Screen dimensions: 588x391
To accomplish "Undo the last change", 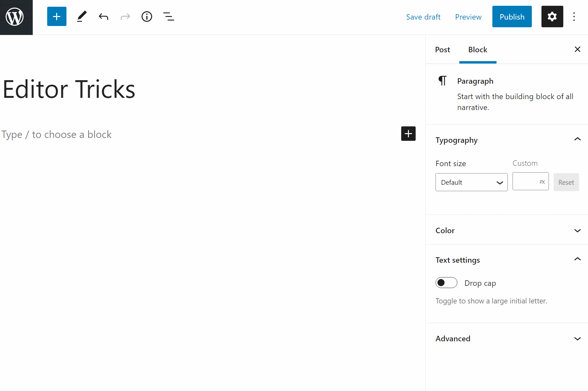I will pos(103,16).
